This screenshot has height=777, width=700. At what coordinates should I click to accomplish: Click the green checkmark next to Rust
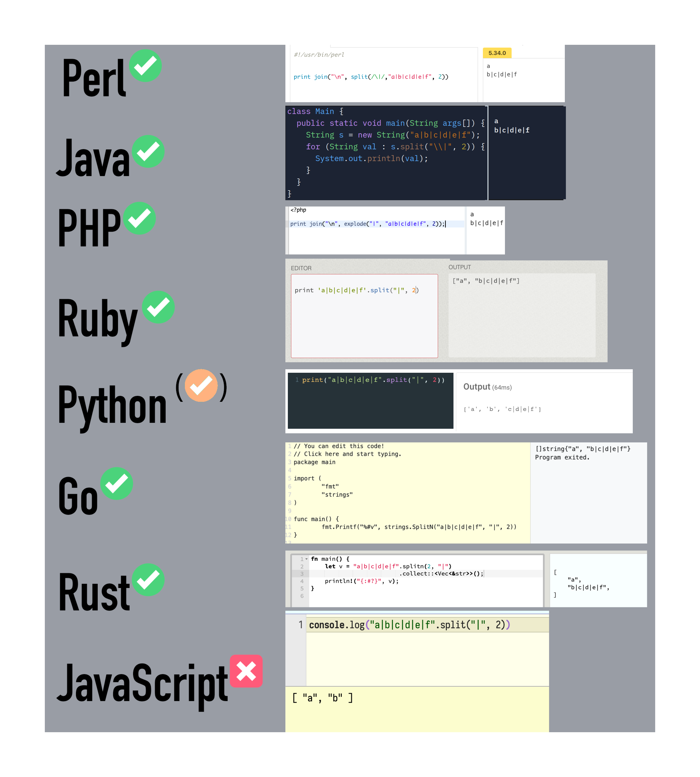148,579
